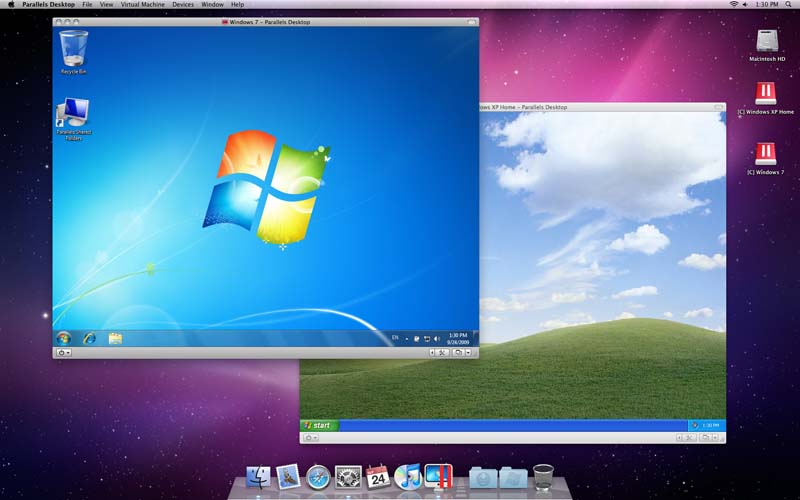Screen dimensions: 800x500
Task: Click toolbar toggle pill on Windows XP Home window
Action: pyautogui.click(x=719, y=107)
